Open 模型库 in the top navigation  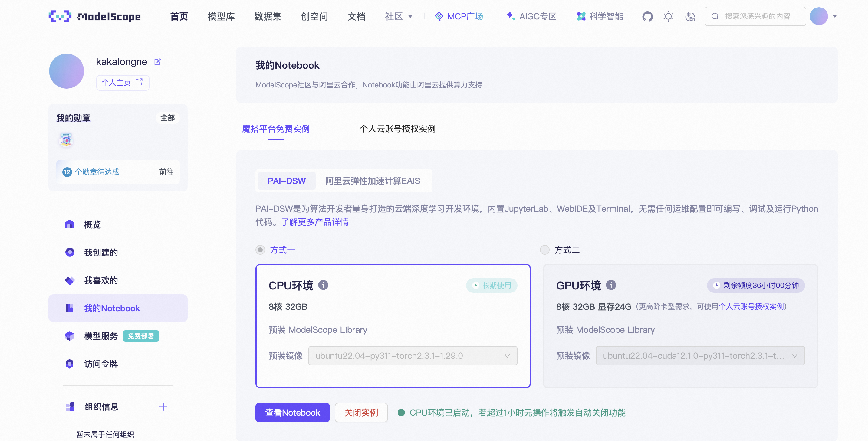click(x=221, y=16)
